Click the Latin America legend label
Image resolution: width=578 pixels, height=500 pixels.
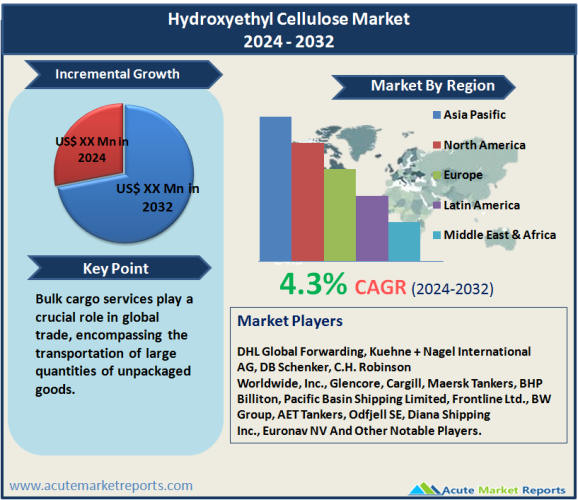tap(482, 205)
